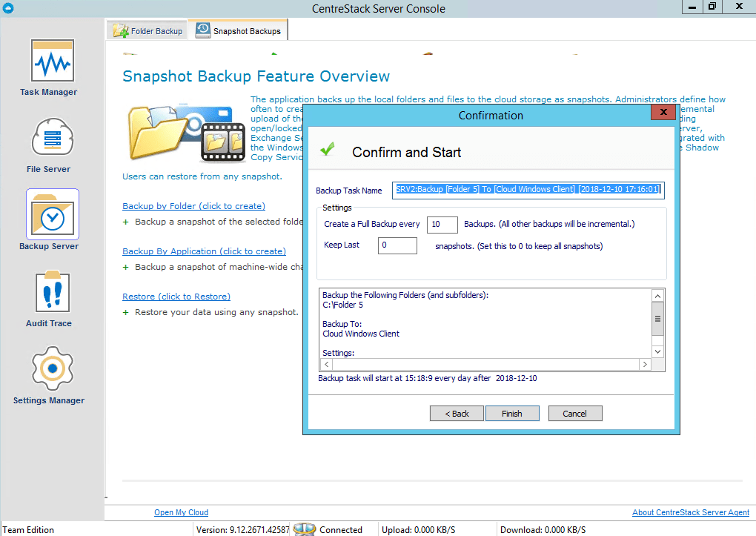Open About CentreStack Server Agent
756x536 pixels.
coord(690,512)
